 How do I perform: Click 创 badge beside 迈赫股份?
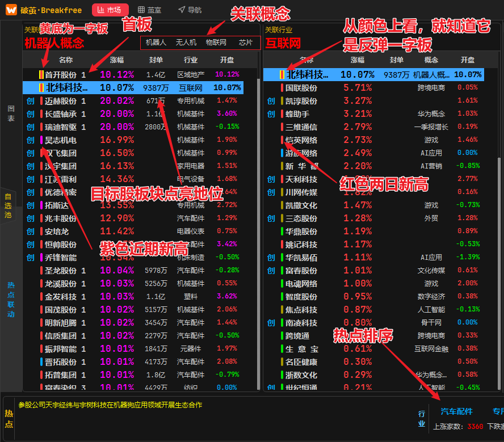31,101
